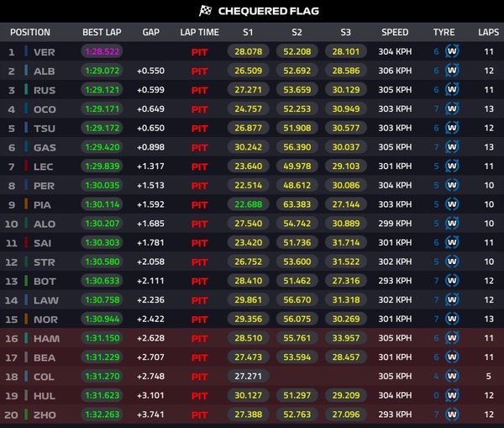This screenshot has height=428, width=504.
Task: Select driver name BEA
Action: [45, 357]
